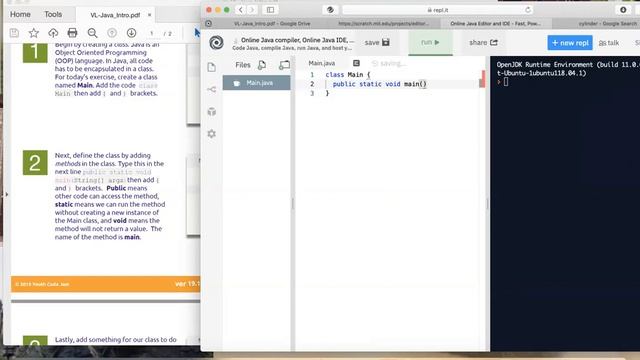Screen dimensions: 640x360
Task: Click the cloud upload icon in PDF toolbar
Action: 53,33
